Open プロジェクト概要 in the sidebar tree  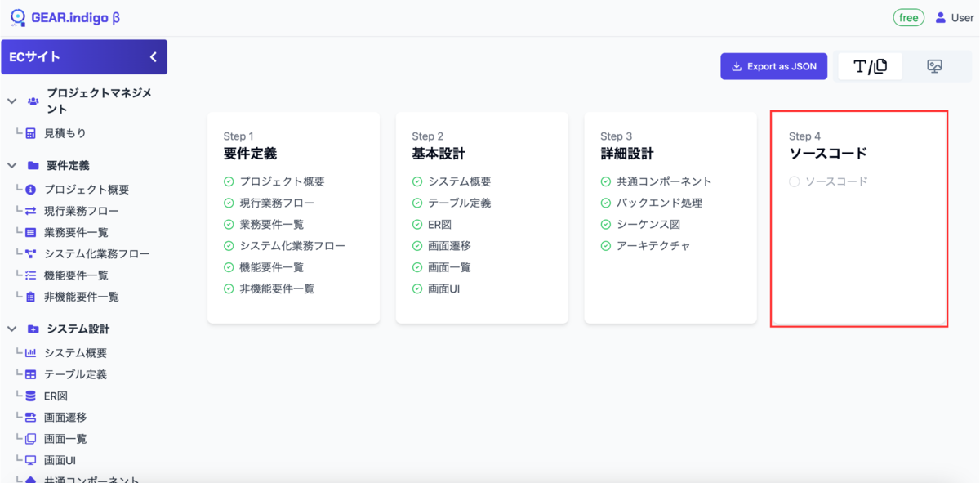pos(87,190)
